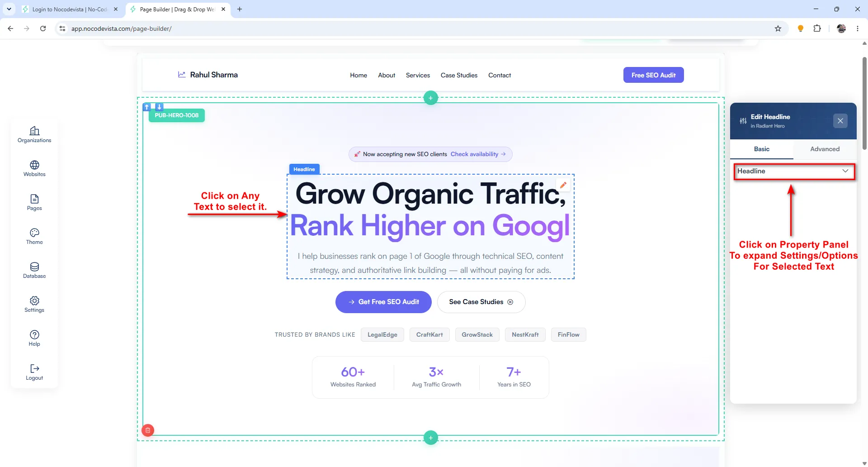
Task: Select the hero description paragraph text
Action: click(430, 263)
